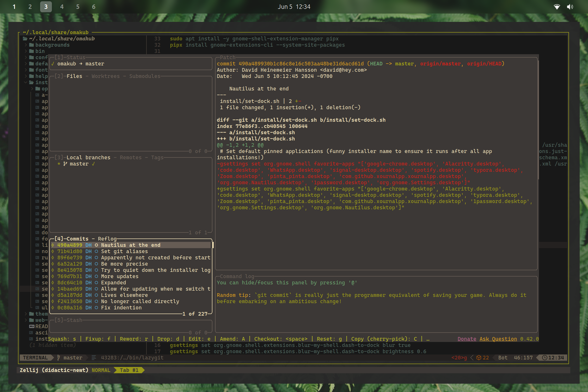The image size is (588, 392).
Task: Expand the bin folder chevron
Action: (26, 51)
